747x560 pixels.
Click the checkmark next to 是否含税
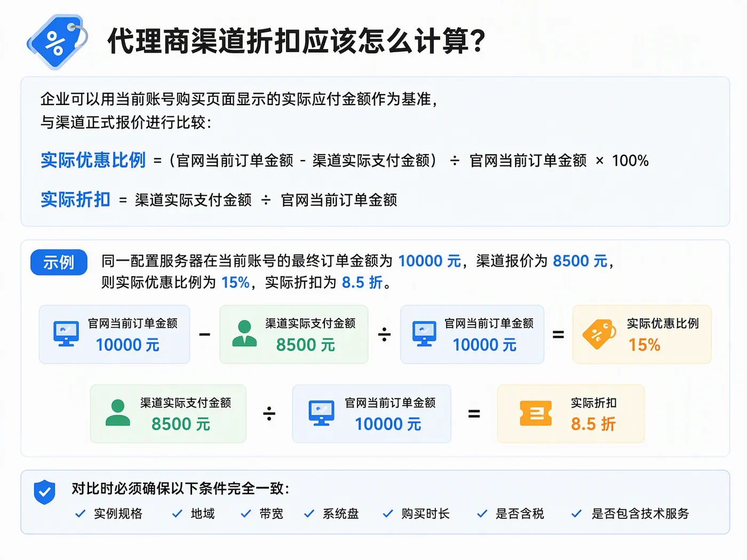click(x=482, y=514)
